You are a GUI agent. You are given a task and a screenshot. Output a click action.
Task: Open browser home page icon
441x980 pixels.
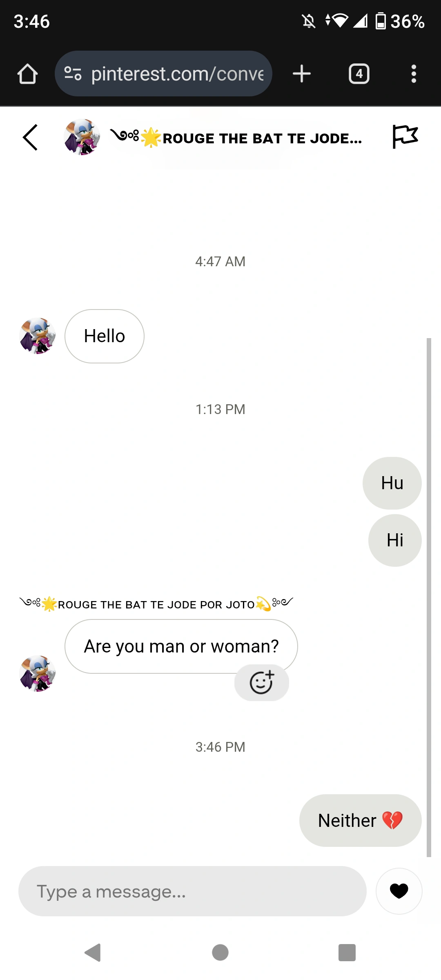27,74
